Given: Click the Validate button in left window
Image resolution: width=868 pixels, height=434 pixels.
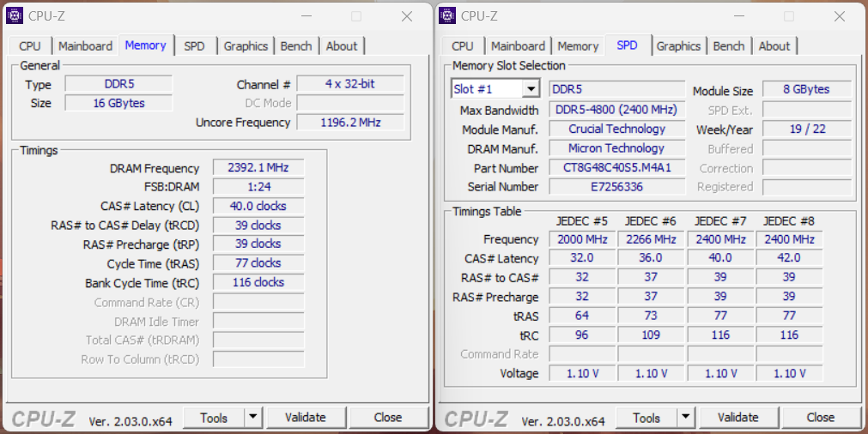Looking at the screenshot, I should click(x=306, y=418).
